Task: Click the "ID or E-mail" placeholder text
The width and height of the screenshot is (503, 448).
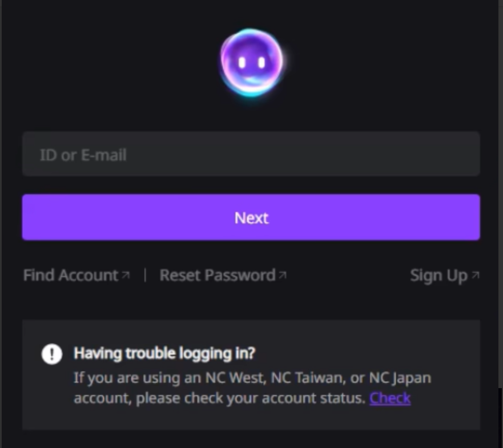Action: coord(83,155)
